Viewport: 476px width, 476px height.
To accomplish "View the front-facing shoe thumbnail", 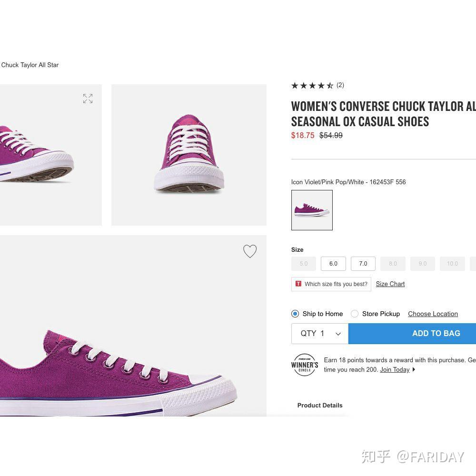I will 189,155.
